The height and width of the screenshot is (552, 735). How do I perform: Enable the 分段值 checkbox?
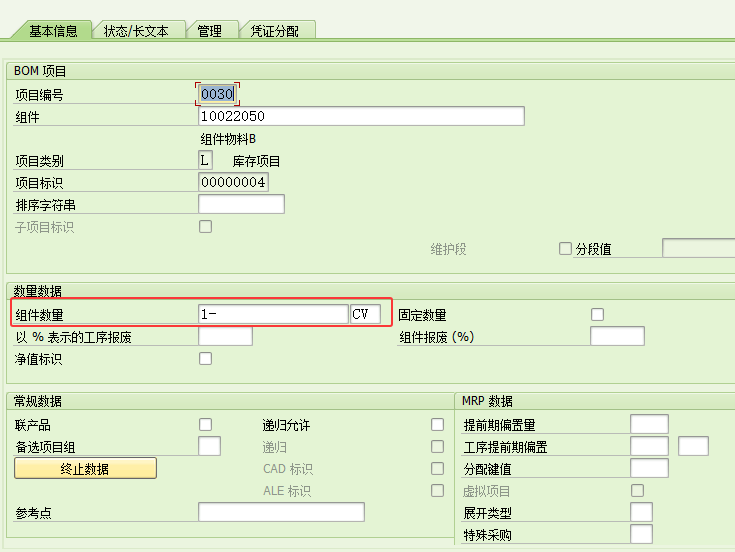(x=566, y=249)
